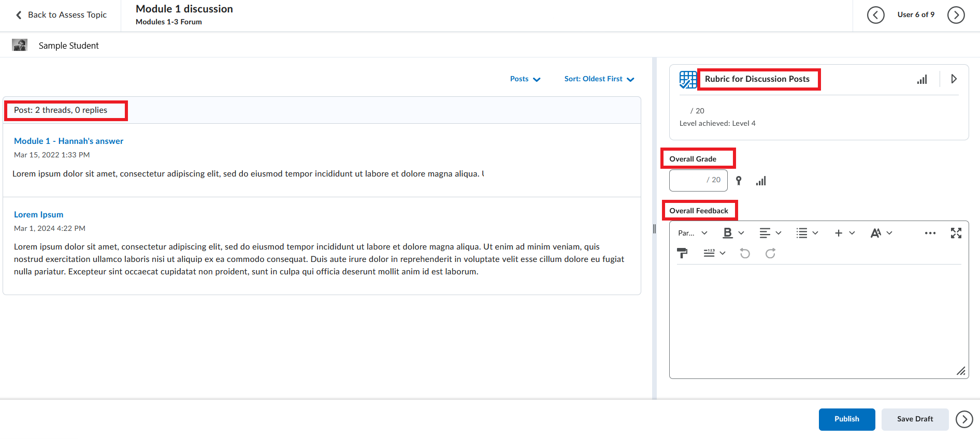The width and height of the screenshot is (980, 439).
Task: Click the format painter icon
Action: coord(682,253)
